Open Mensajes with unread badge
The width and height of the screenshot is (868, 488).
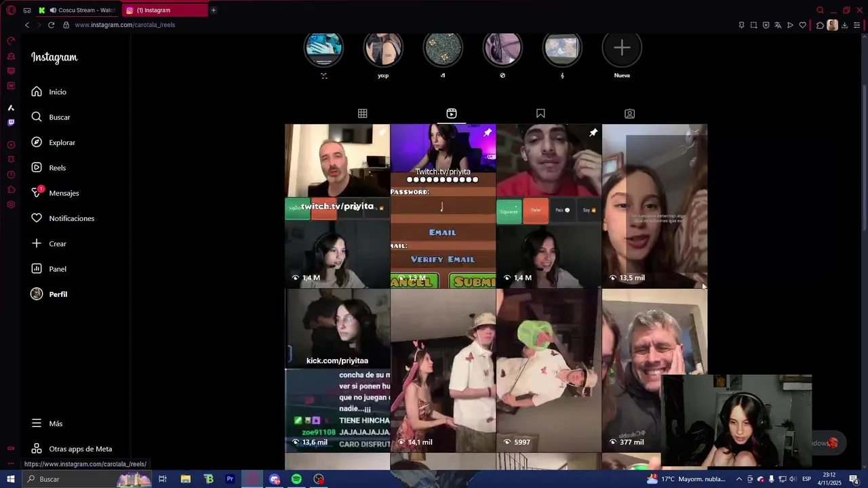(55, 193)
